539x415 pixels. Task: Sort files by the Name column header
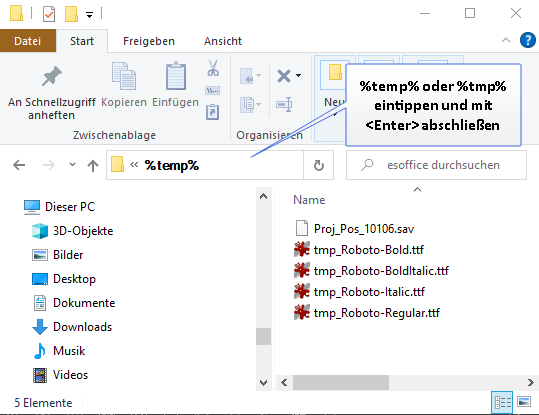309,200
